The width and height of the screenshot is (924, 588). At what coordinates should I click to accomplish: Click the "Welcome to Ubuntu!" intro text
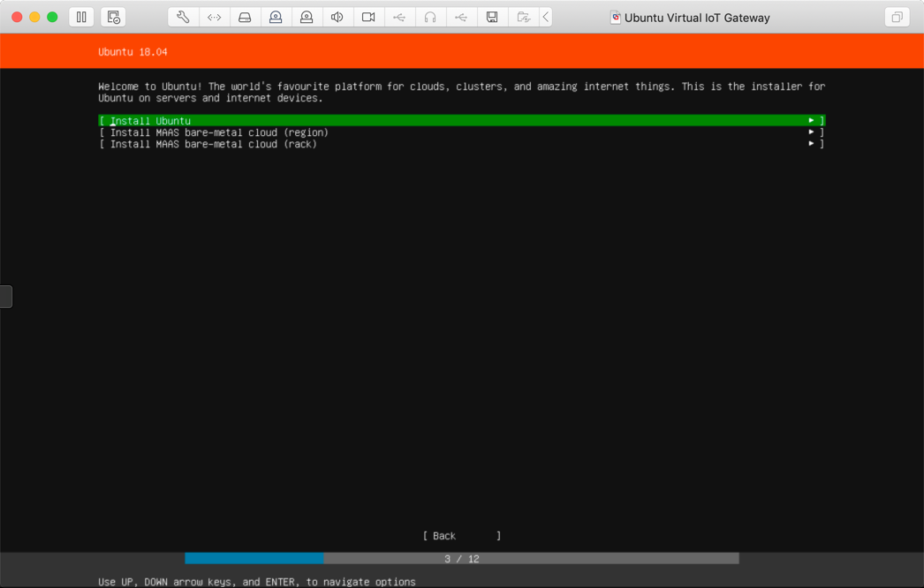[461, 92]
